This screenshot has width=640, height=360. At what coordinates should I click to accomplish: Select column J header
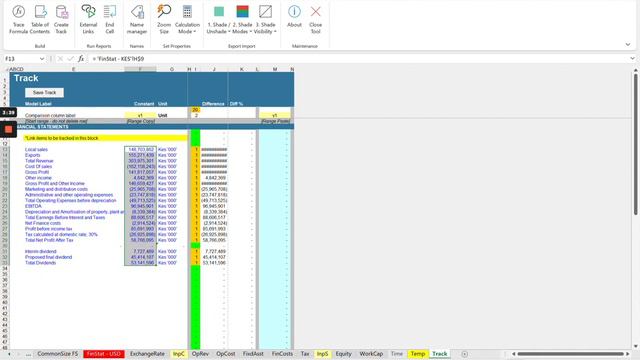(x=214, y=69)
